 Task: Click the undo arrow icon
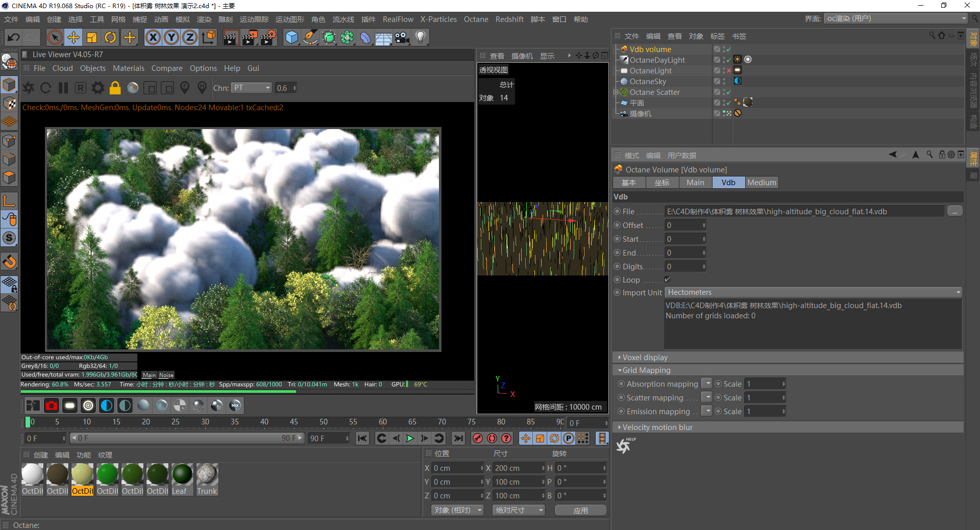click(14, 37)
